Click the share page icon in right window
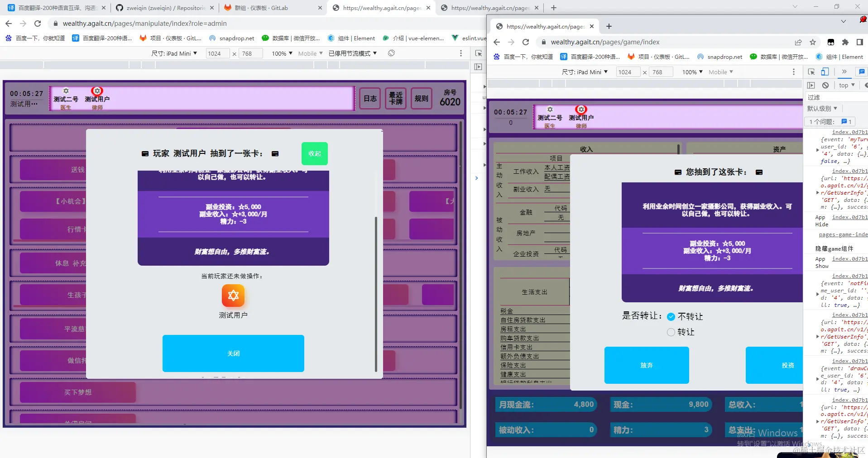This screenshot has width=868, height=458. [x=798, y=42]
